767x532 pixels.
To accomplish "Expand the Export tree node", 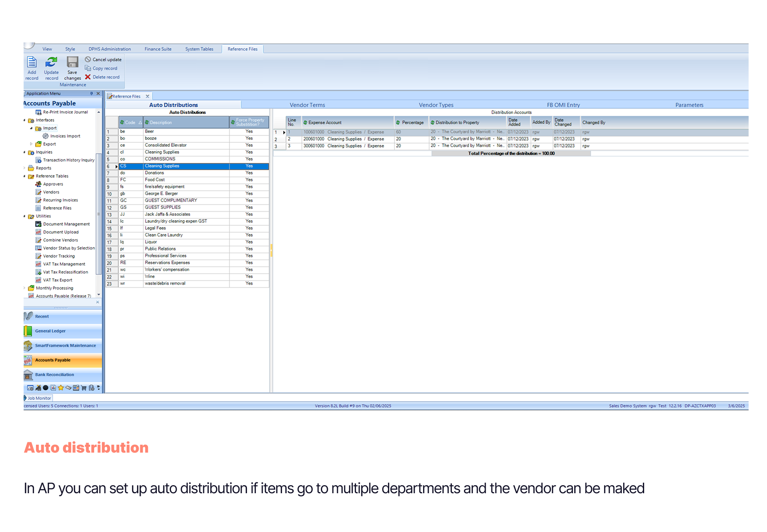I will click(32, 144).
